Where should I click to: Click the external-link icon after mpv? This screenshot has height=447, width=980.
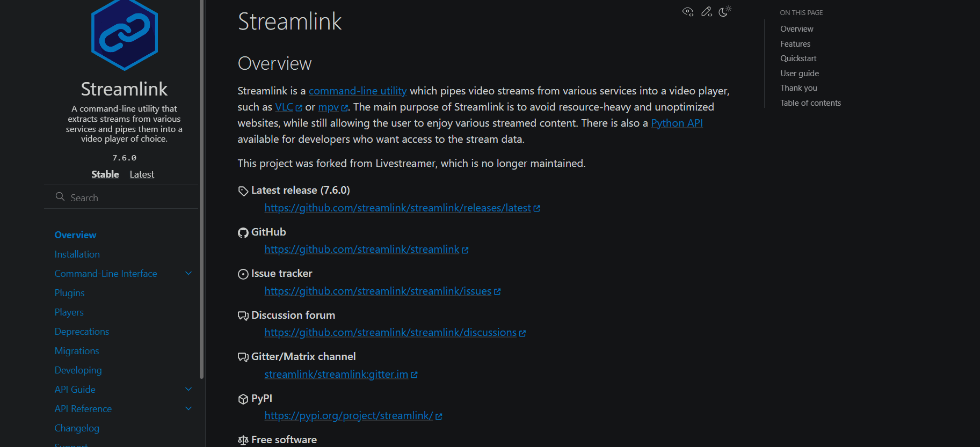345,108
